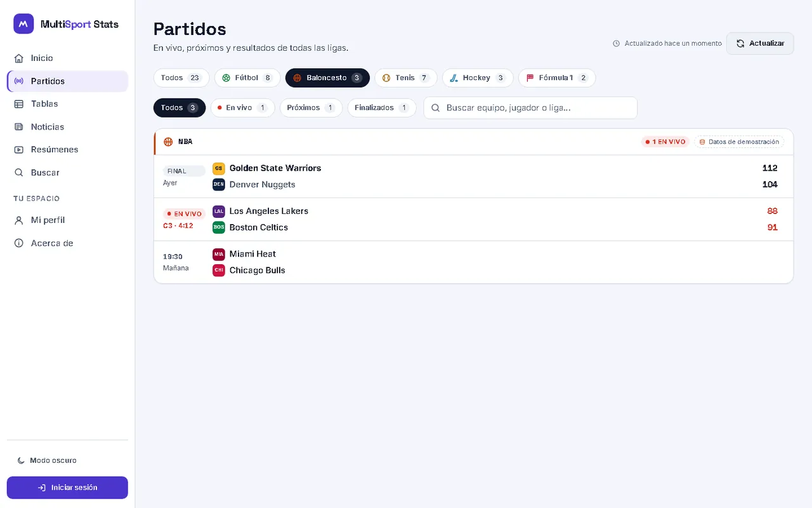Open Resúmenes in the sidebar
The width and height of the screenshot is (812, 508).
click(67, 149)
